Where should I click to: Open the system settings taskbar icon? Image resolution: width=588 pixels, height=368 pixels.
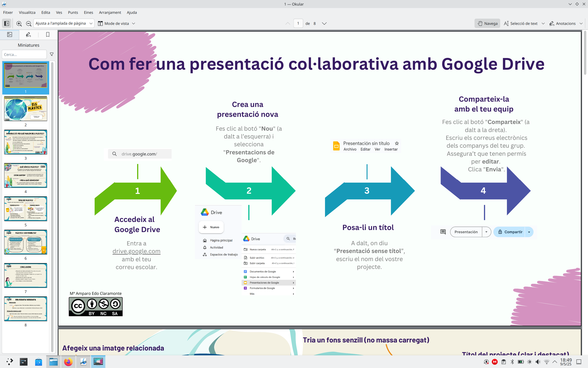coord(24,362)
